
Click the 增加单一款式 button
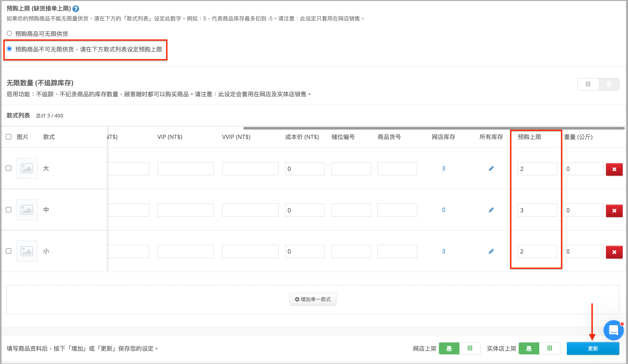point(313,299)
